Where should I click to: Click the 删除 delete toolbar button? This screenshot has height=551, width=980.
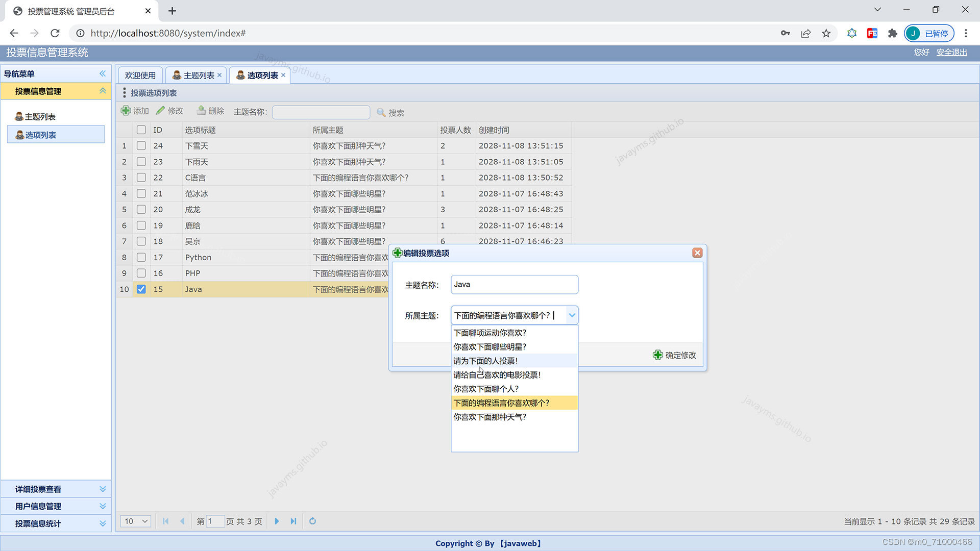tap(210, 111)
